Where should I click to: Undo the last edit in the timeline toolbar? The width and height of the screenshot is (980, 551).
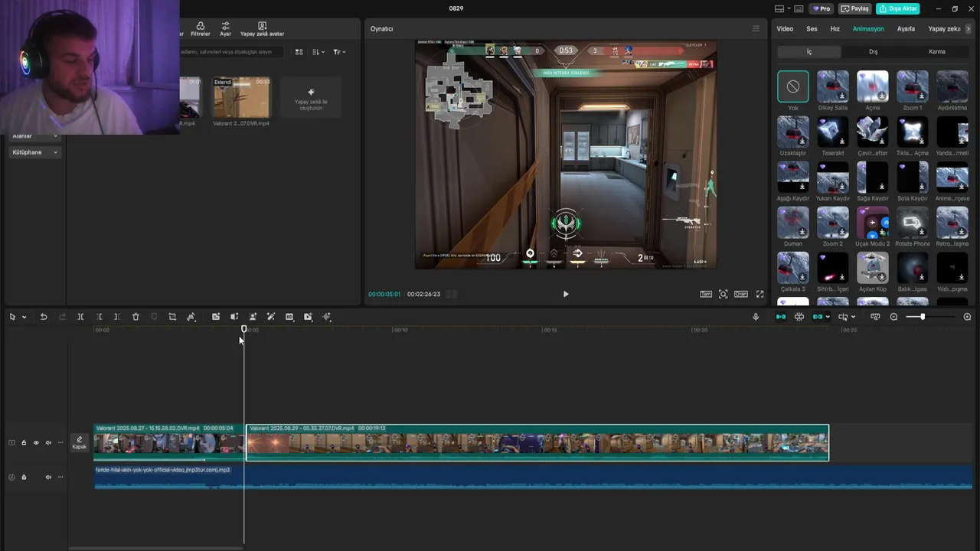click(44, 317)
